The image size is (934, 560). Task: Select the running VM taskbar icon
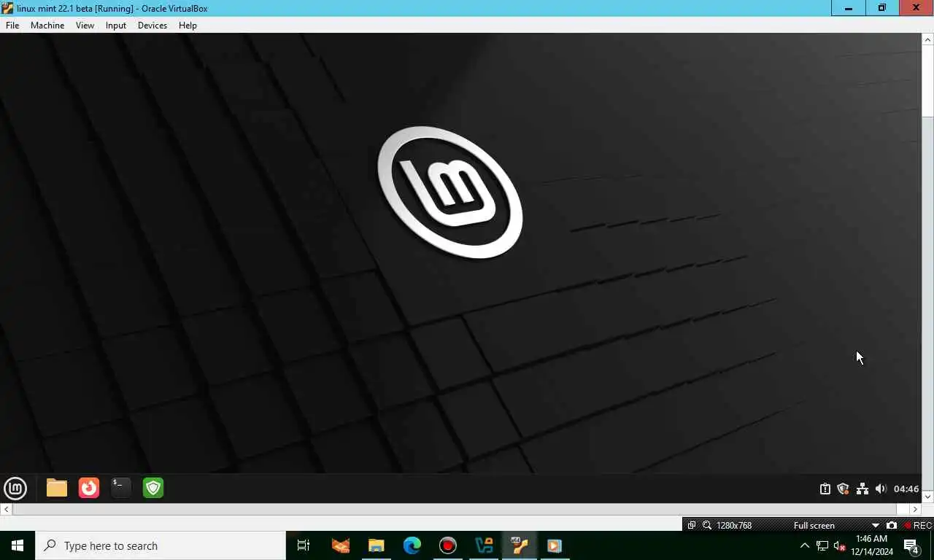[x=520, y=545]
